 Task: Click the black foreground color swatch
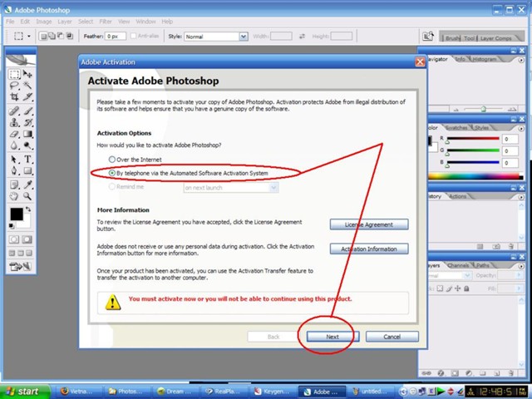click(x=17, y=214)
